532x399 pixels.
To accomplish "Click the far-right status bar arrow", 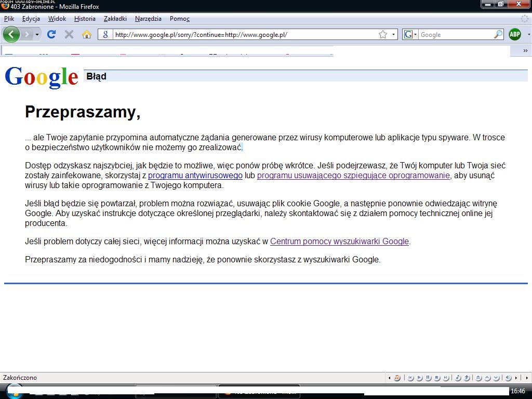I will click(x=527, y=378).
